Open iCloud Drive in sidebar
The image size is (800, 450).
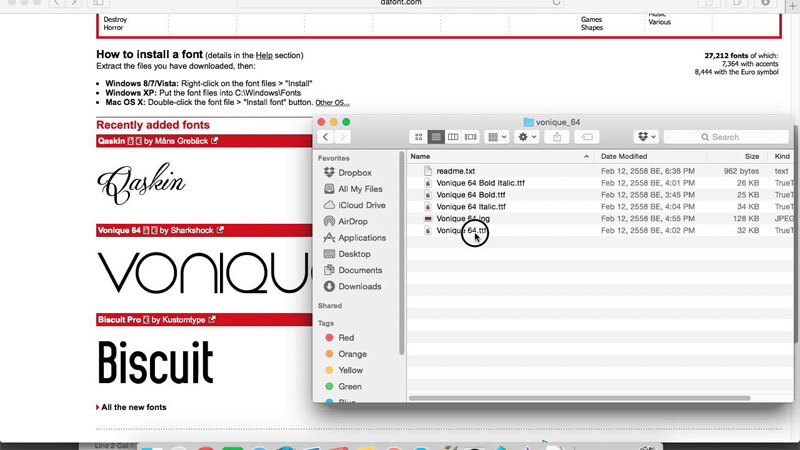[360, 205]
